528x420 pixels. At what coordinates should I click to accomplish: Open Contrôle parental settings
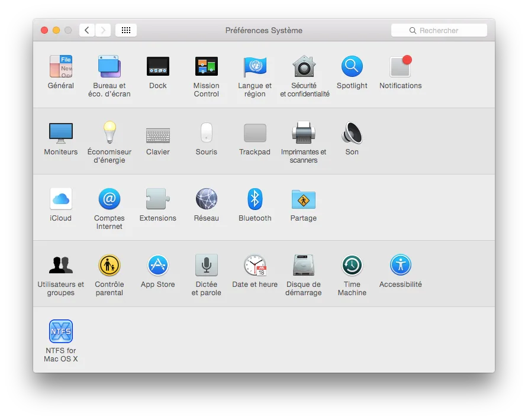[x=110, y=265]
